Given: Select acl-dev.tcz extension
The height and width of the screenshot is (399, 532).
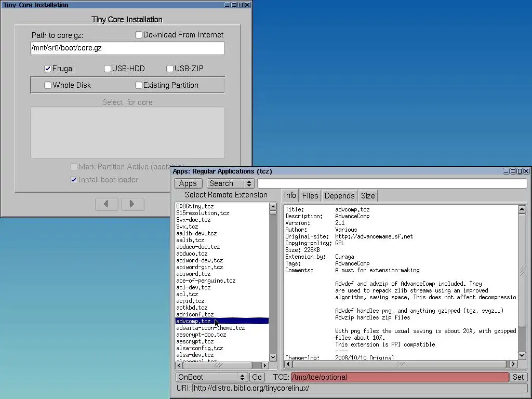Looking at the screenshot, I should point(222,287).
